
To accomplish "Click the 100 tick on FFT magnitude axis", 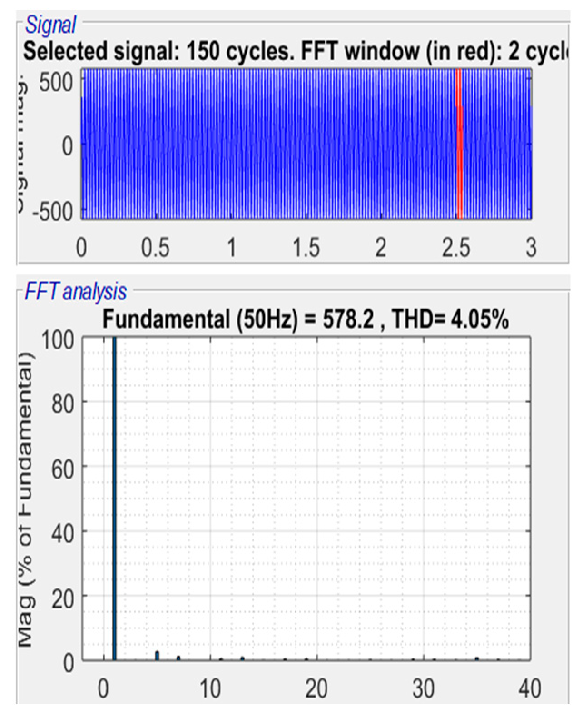I will coord(58,340).
